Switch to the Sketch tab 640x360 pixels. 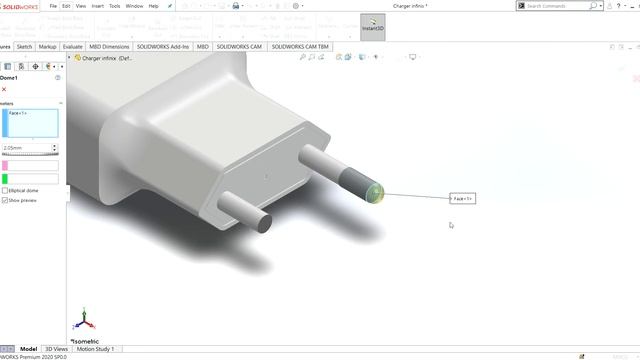(x=24, y=47)
